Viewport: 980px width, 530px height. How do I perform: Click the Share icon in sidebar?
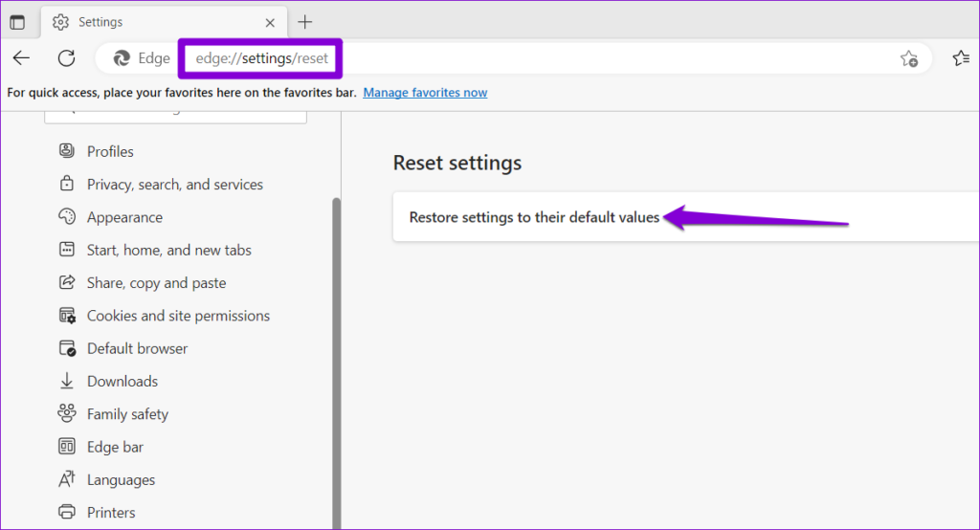click(67, 282)
